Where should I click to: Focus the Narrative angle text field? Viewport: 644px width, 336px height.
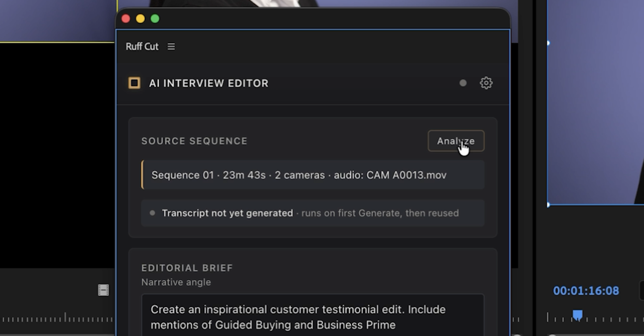313,315
